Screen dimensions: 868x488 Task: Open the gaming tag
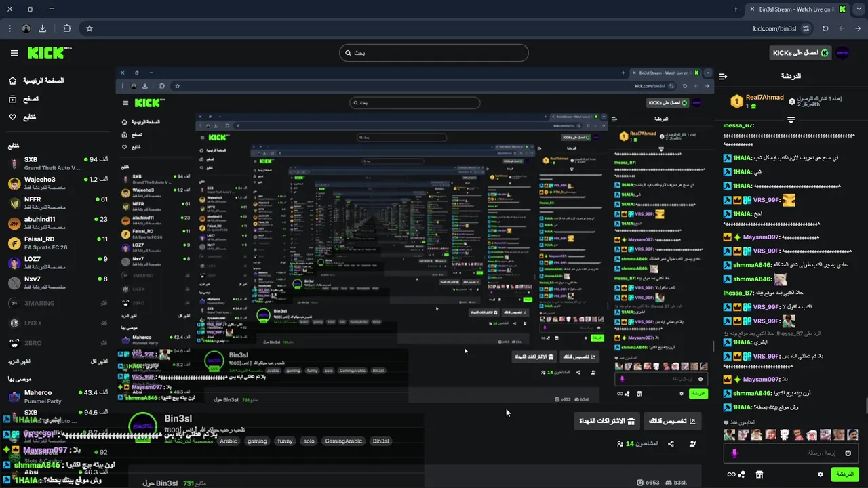tap(257, 441)
